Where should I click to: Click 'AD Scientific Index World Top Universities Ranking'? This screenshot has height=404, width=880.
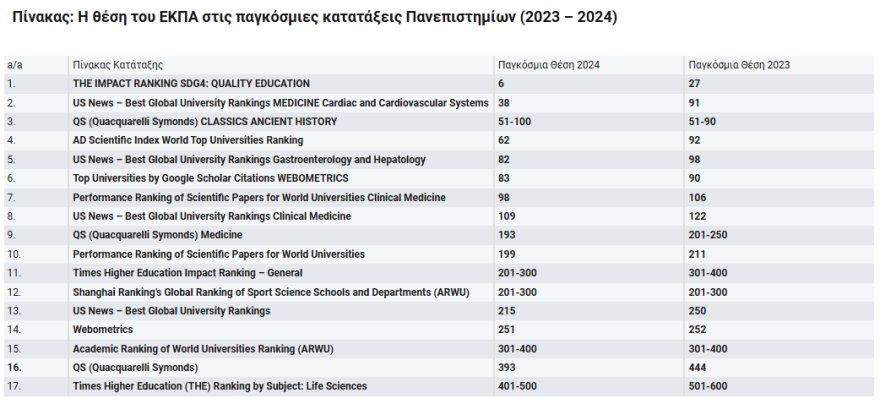pyautogui.click(x=188, y=140)
